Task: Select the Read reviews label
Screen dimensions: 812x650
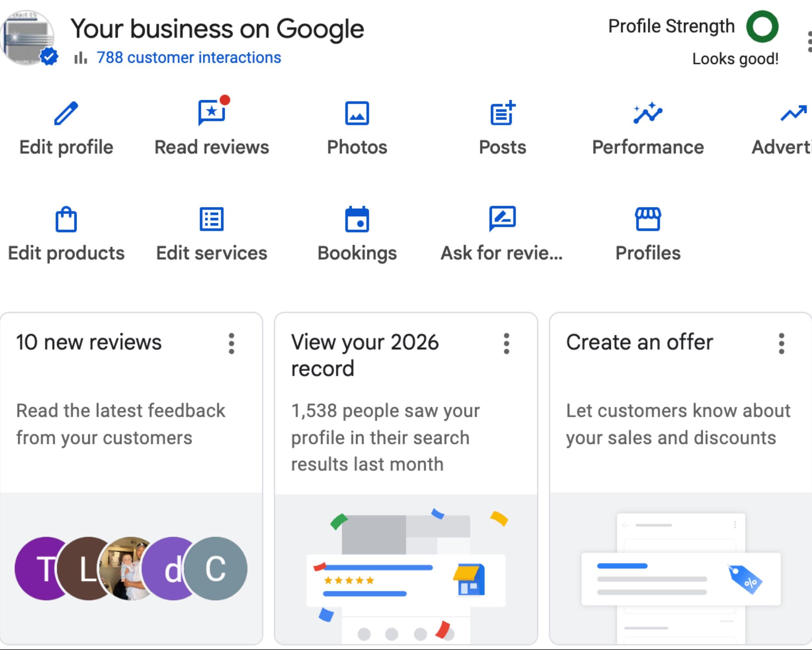Action: tap(212, 147)
